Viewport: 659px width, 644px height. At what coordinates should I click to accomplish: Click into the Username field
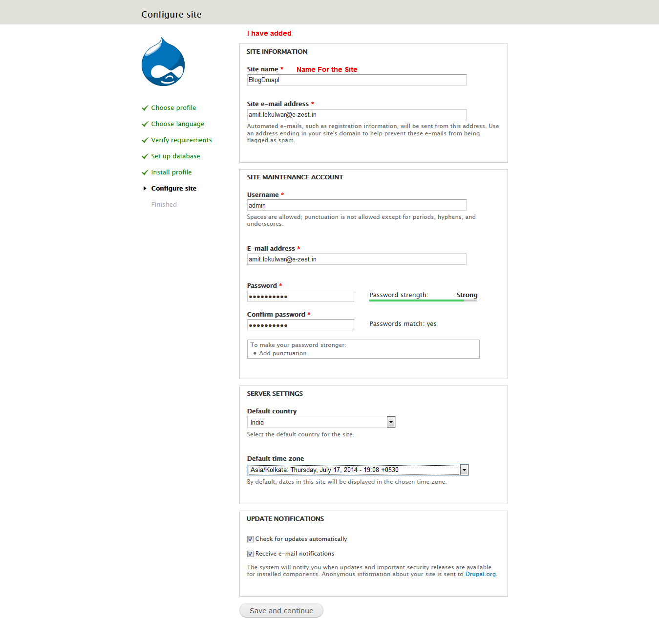pyautogui.click(x=356, y=205)
